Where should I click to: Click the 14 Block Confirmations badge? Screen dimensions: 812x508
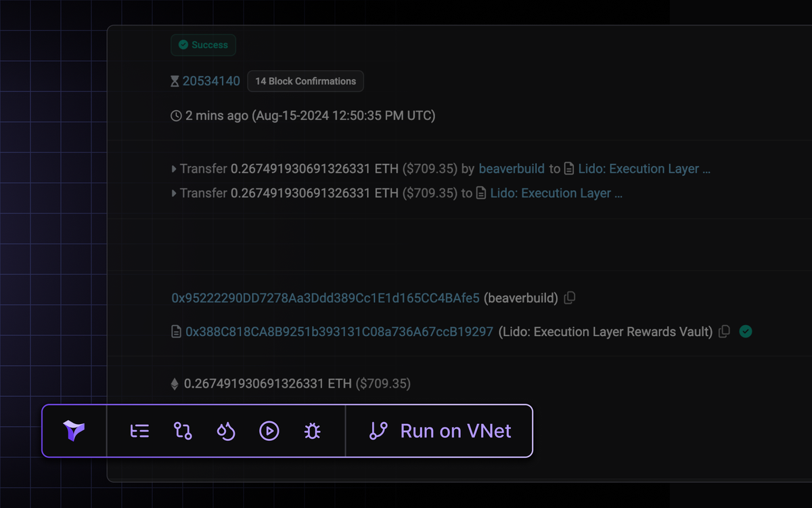click(305, 81)
